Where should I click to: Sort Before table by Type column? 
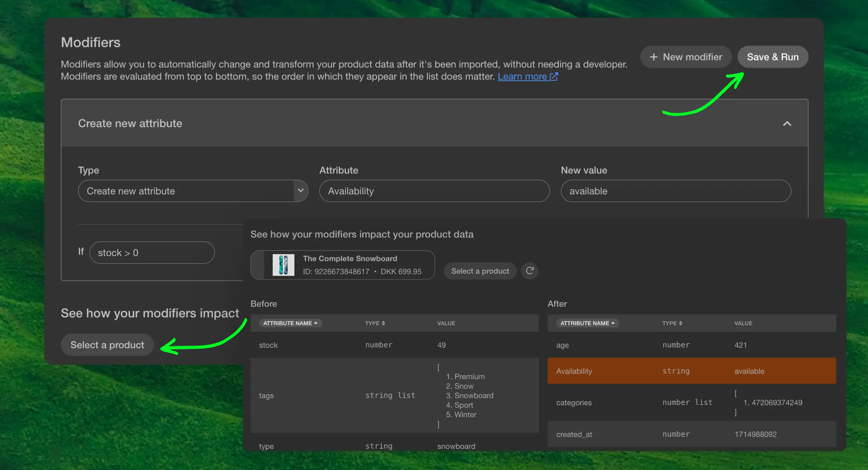pyautogui.click(x=375, y=323)
